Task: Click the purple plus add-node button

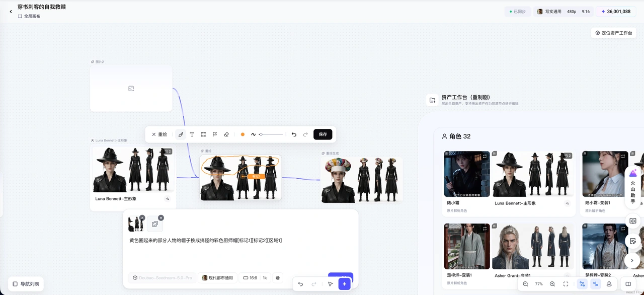Action: tap(344, 284)
